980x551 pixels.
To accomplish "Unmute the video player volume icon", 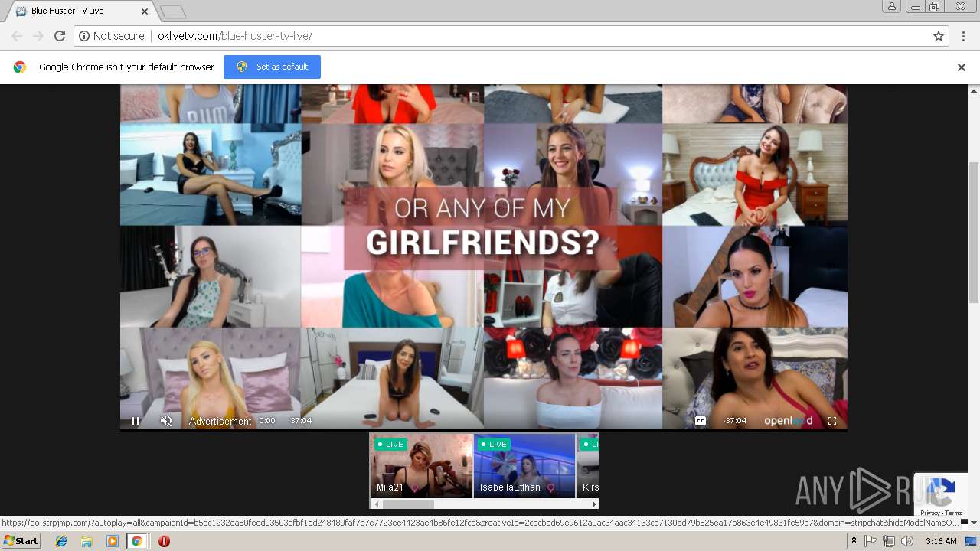I will [x=165, y=421].
